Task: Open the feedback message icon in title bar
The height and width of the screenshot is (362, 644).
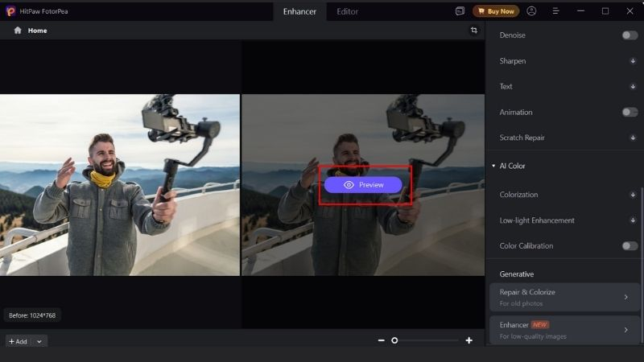Action: (460, 11)
